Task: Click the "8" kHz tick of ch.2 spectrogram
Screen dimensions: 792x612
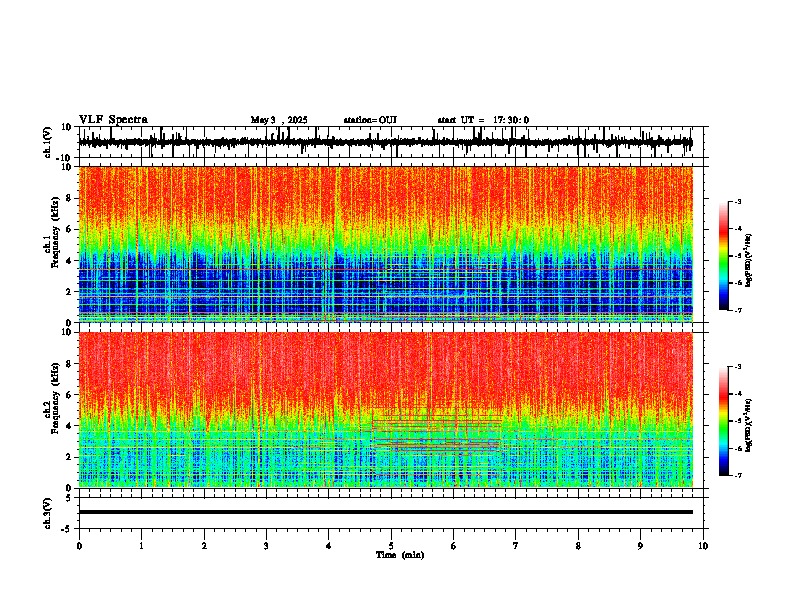Action: click(69, 364)
